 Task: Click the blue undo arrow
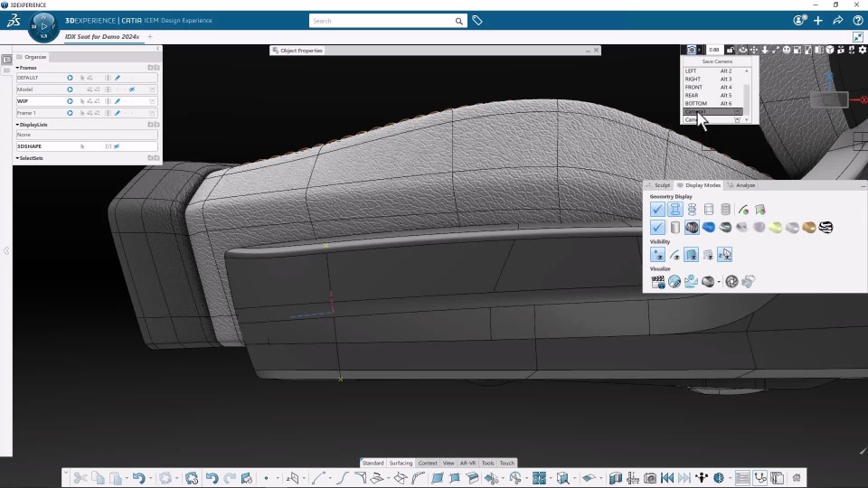(x=138, y=478)
